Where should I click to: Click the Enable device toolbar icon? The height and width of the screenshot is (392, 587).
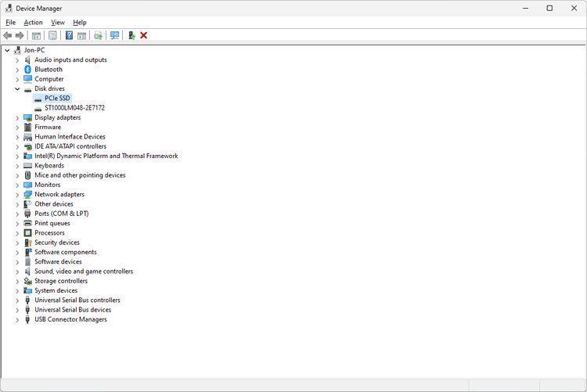[x=131, y=35]
